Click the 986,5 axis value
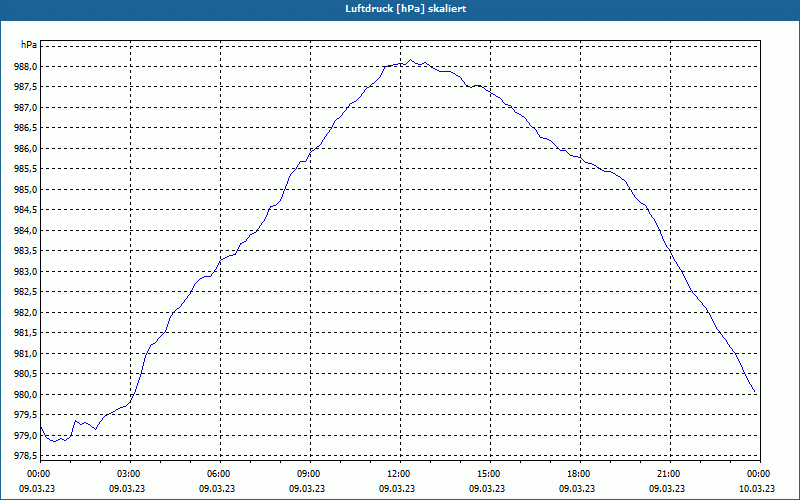The image size is (800, 500). [26, 128]
